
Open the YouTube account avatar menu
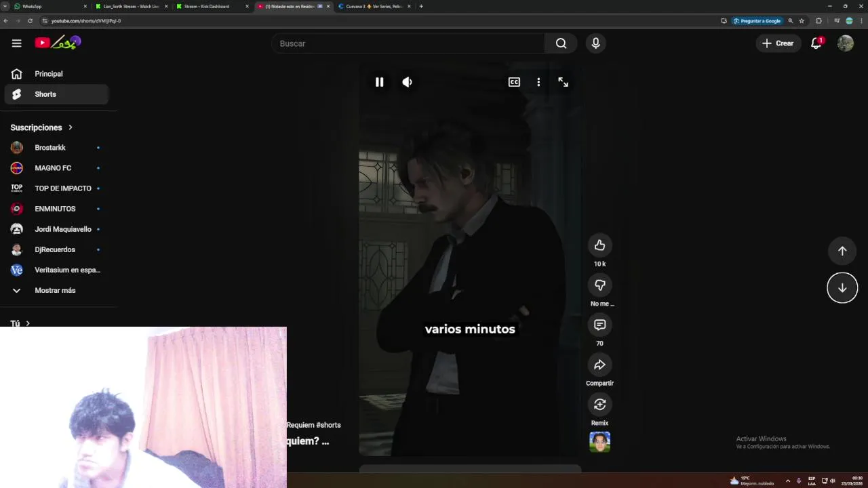click(845, 43)
